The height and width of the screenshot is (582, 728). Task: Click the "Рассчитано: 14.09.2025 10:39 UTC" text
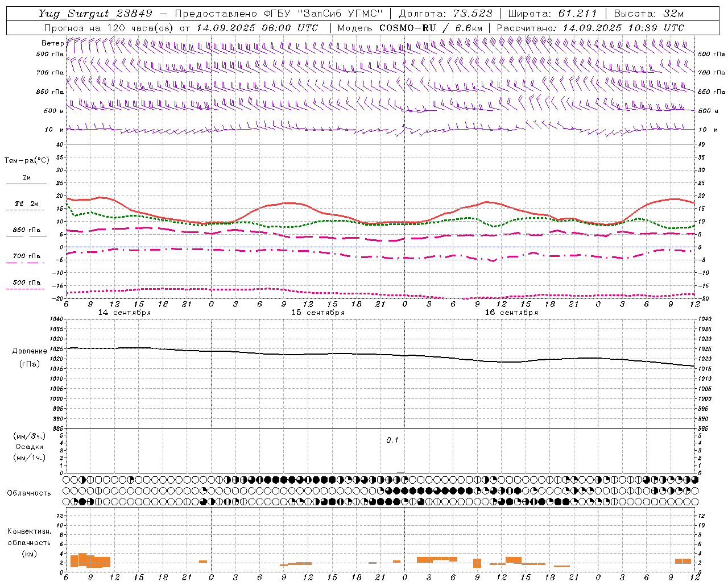point(590,28)
